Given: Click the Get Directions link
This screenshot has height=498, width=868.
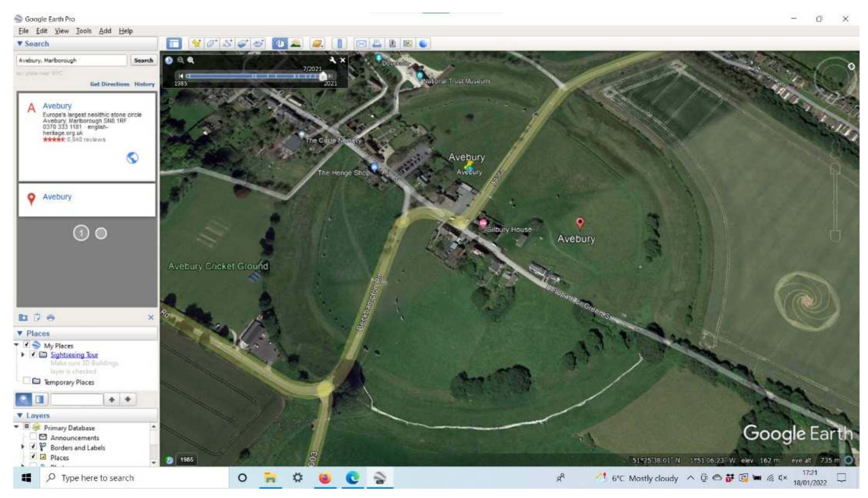Looking at the screenshot, I should click(x=110, y=84).
